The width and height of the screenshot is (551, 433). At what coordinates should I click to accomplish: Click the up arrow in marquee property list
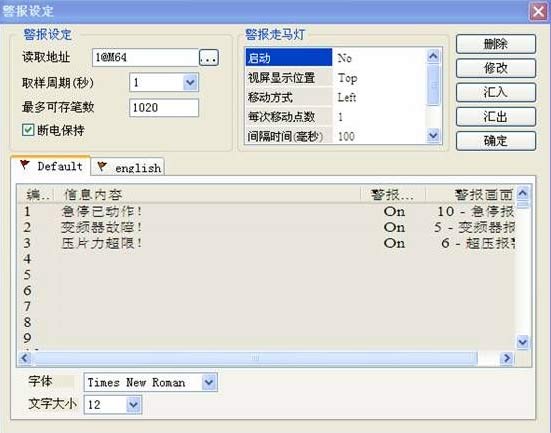coord(433,56)
